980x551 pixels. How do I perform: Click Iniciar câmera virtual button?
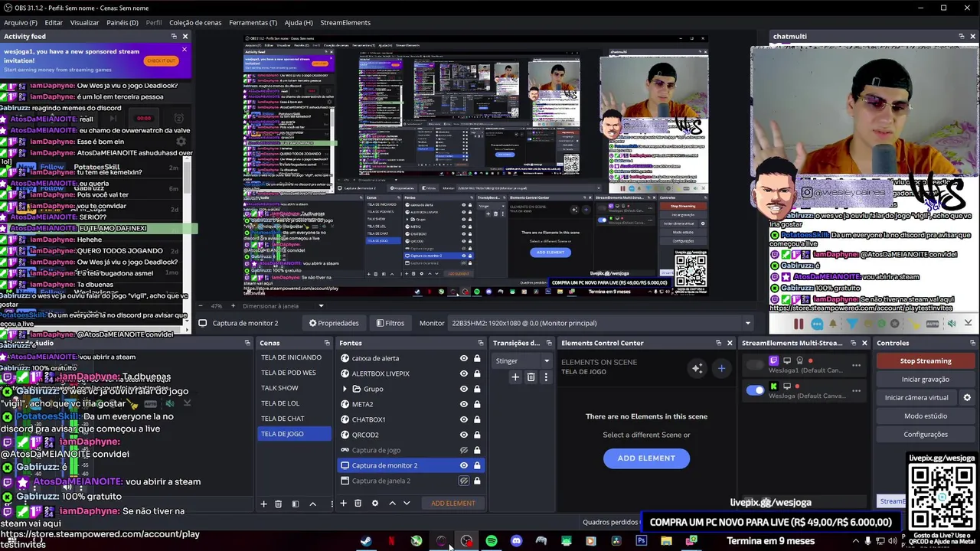(916, 397)
